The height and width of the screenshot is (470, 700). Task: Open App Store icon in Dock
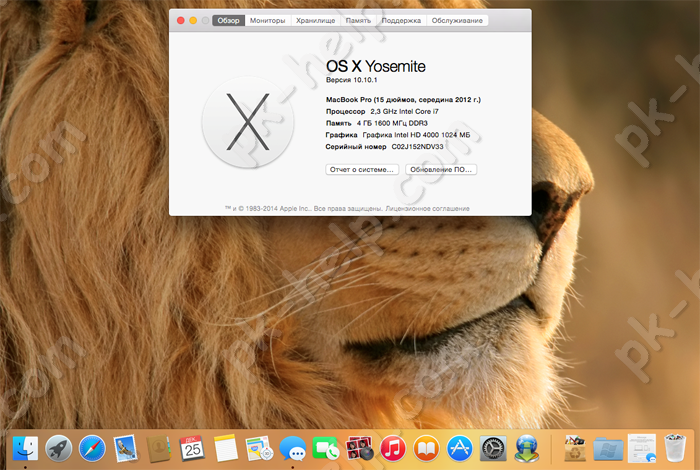[x=460, y=448]
